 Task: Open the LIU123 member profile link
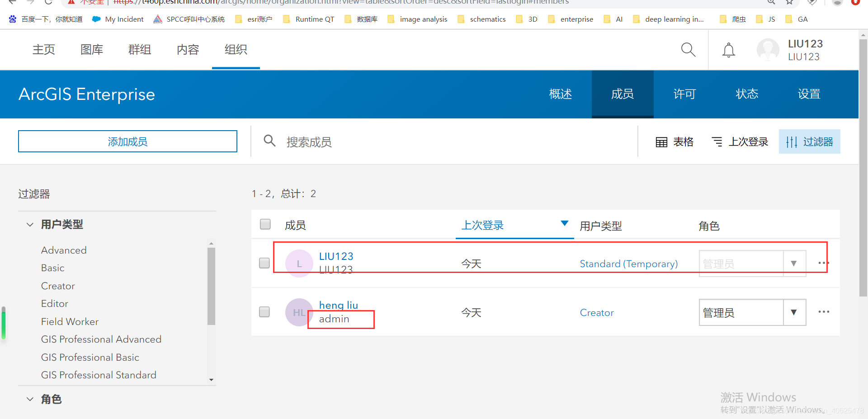(x=336, y=256)
